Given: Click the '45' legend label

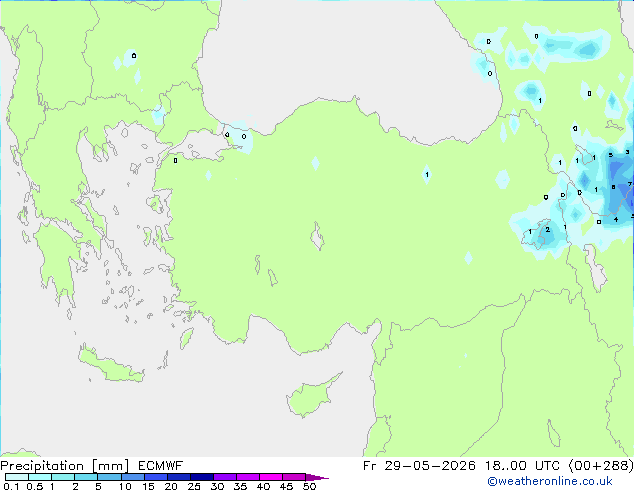Looking at the screenshot, I should point(286,486).
